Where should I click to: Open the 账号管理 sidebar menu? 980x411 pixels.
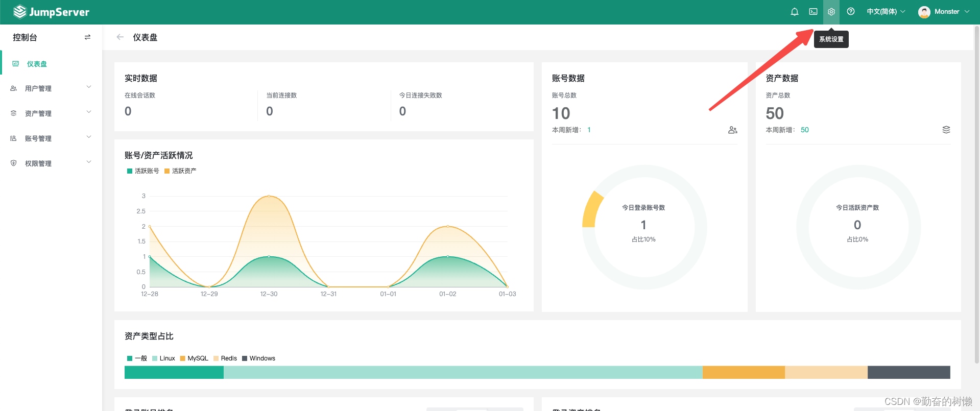pos(51,138)
